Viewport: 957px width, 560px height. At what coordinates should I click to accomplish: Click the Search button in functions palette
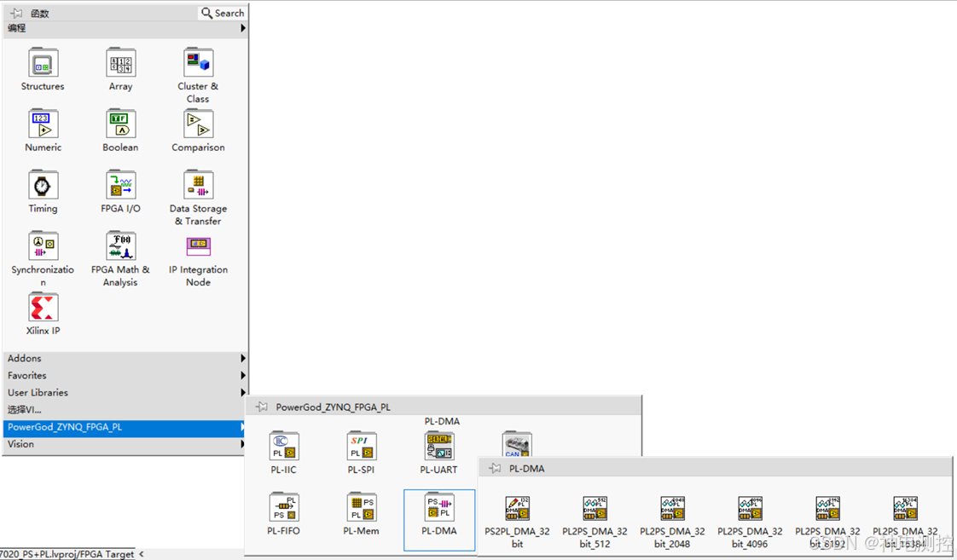pos(223,13)
